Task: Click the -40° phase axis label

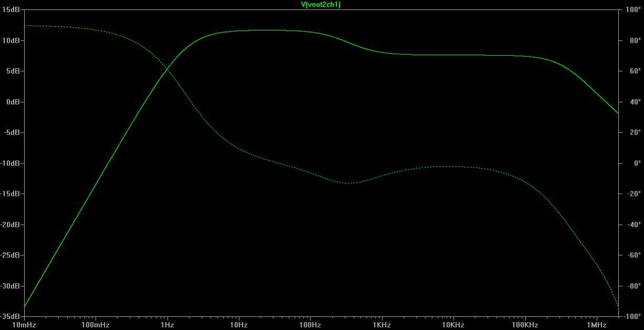Action: click(633, 225)
